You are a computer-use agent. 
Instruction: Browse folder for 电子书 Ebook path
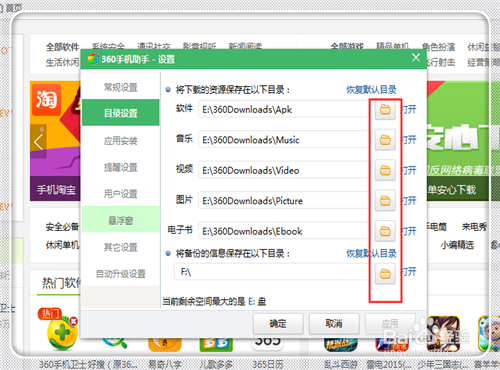tap(385, 231)
